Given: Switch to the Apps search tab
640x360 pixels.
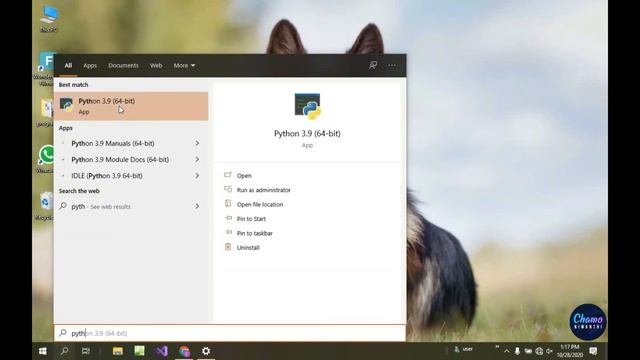Looking at the screenshot, I should point(90,65).
